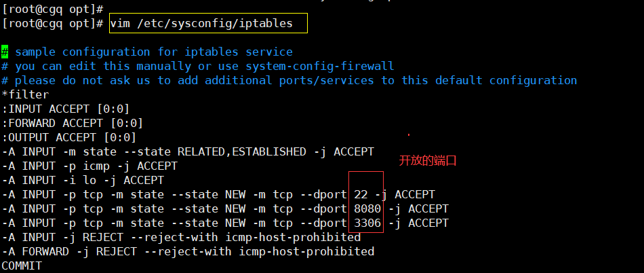Viewport: 644px width, 273px height.
Task: Click port number 22 in the rule
Action: pos(361,194)
